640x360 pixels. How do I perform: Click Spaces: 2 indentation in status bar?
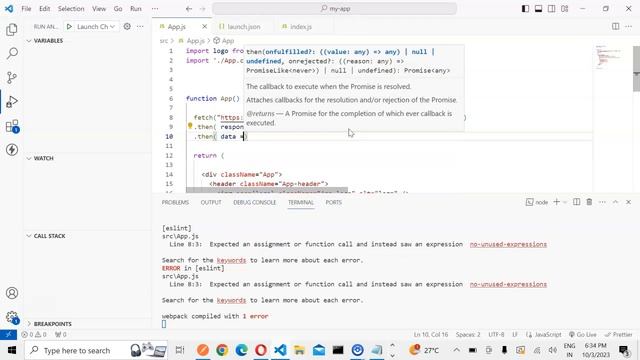[x=468, y=334]
